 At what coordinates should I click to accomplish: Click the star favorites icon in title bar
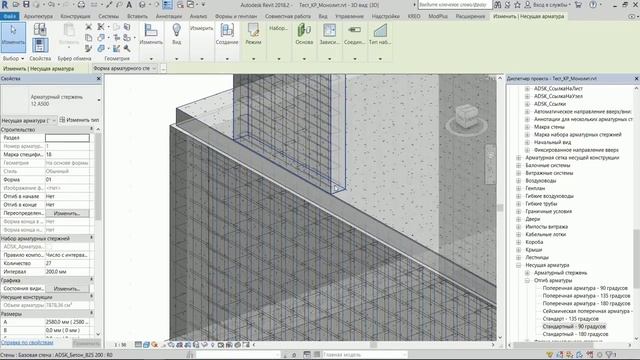click(517, 5)
